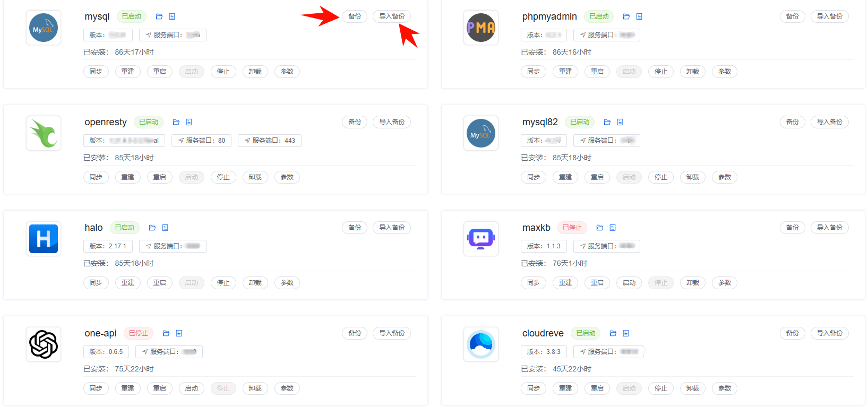Click halo version 2.17.1 tag

coord(108,246)
